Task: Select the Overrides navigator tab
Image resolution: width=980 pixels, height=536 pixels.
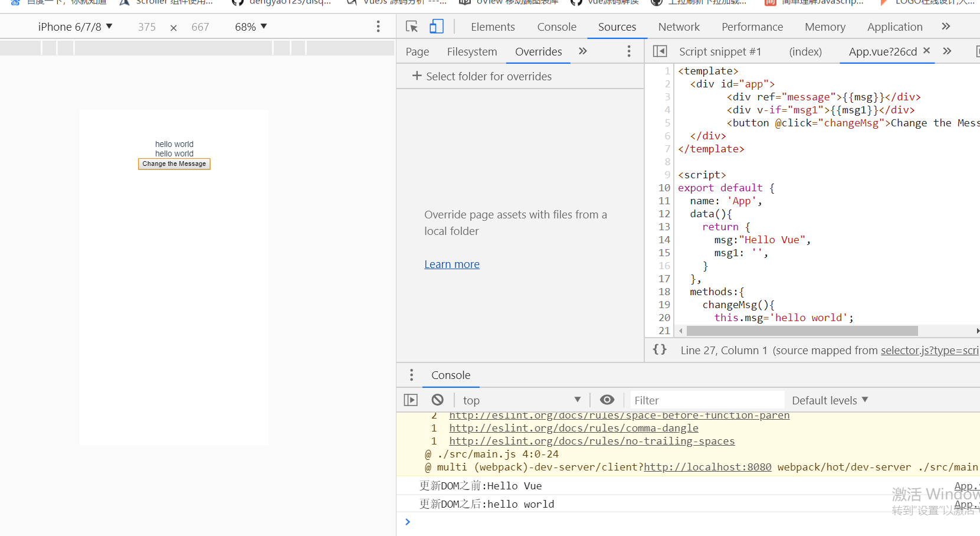Action: (x=538, y=51)
